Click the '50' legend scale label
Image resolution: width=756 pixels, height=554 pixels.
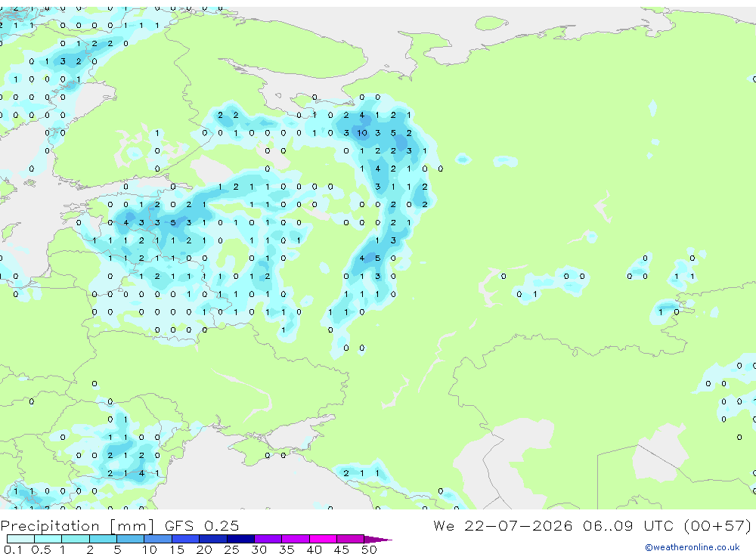click(x=370, y=549)
